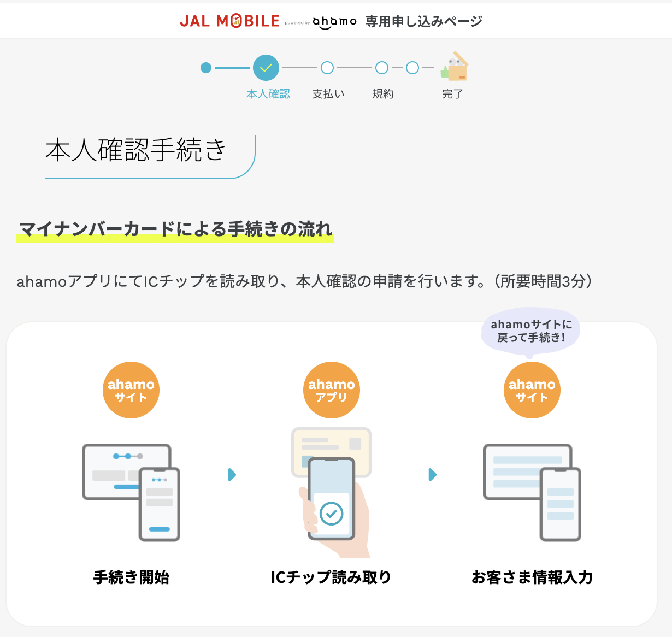The image size is (672, 637).
Task: Click the ahamo アプリ orange badge
Action: coord(332,390)
